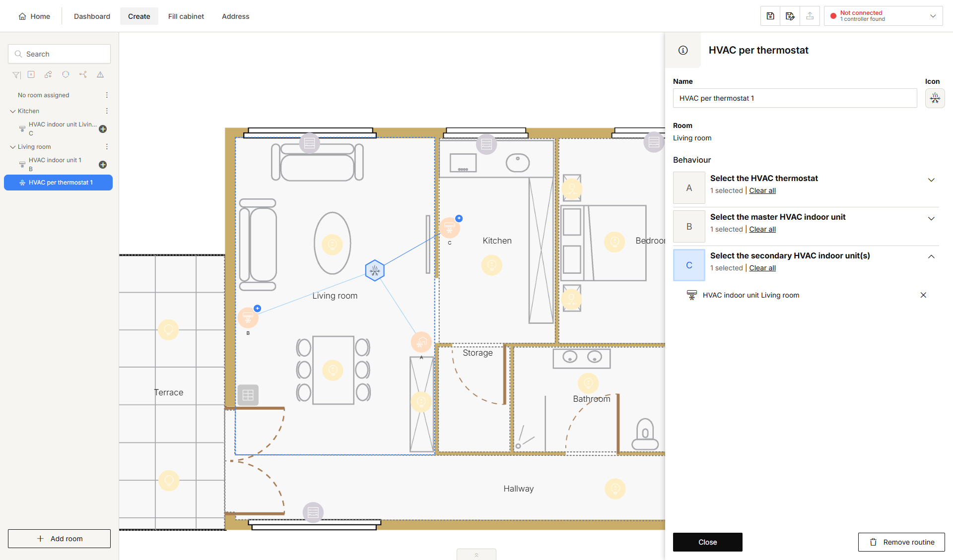Image resolution: width=953 pixels, height=560 pixels.
Task: Clear all for master HVAC indoor unit
Action: pos(762,229)
